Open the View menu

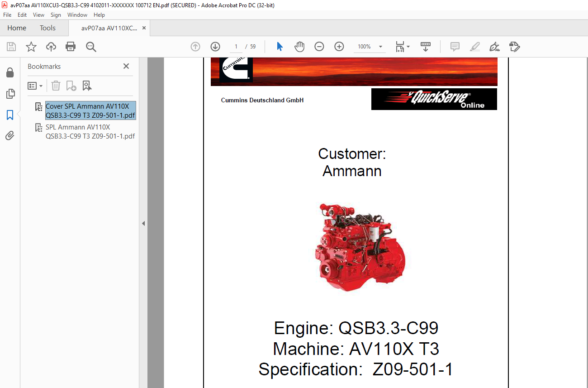[x=39, y=15]
